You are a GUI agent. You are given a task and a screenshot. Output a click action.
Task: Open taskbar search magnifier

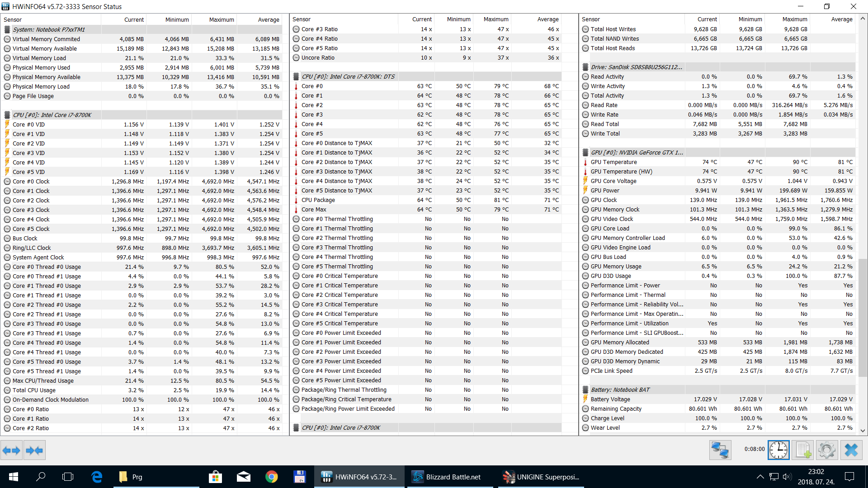(x=41, y=477)
